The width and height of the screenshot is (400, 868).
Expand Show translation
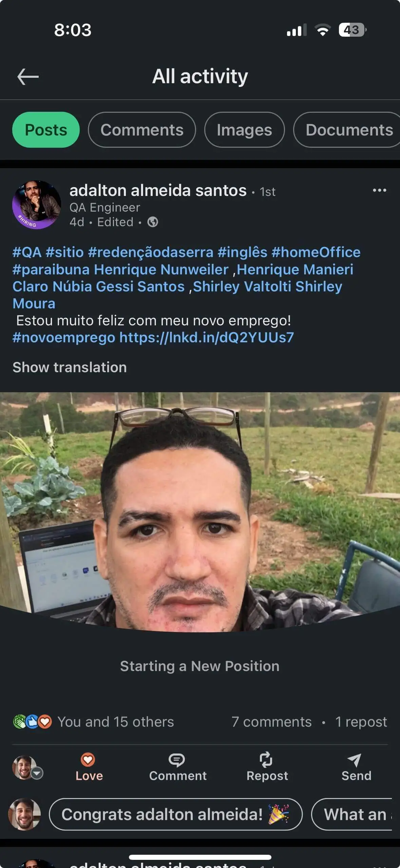pyautogui.click(x=70, y=367)
